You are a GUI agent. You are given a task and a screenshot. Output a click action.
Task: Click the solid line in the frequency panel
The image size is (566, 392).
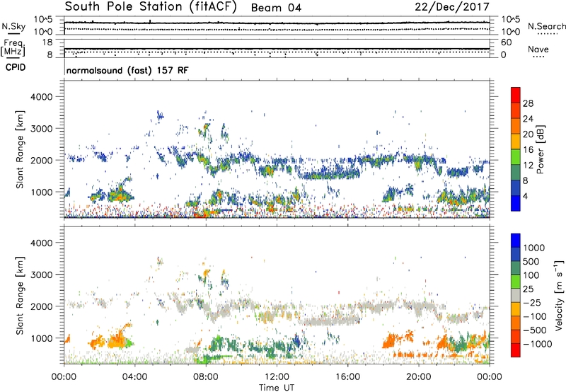click(x=277, y=49)
